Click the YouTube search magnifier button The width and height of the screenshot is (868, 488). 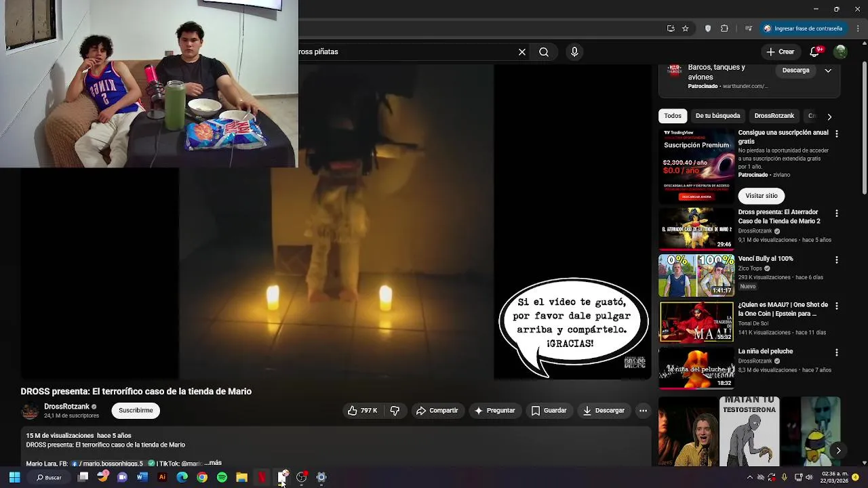pyautogui.click(x=544, y=52)
